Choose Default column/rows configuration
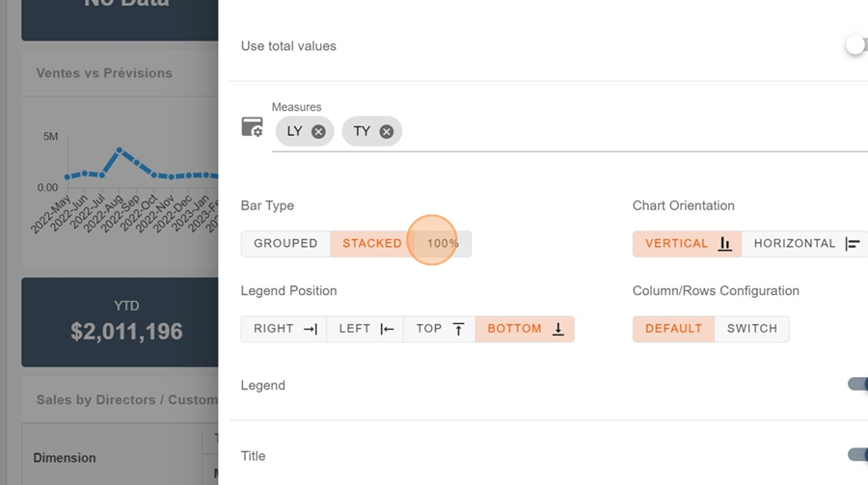This screenshot has height=485, width=868. pos(673,329)
